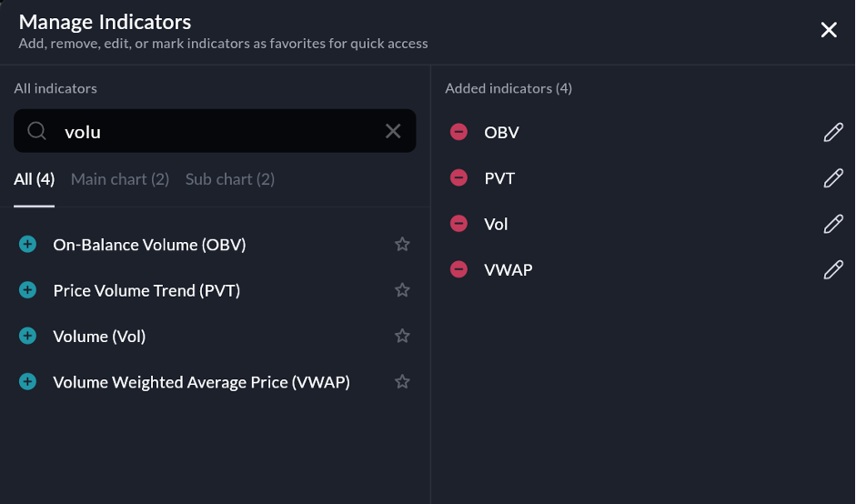Click the indicator search input field

[x=218, y=132]
